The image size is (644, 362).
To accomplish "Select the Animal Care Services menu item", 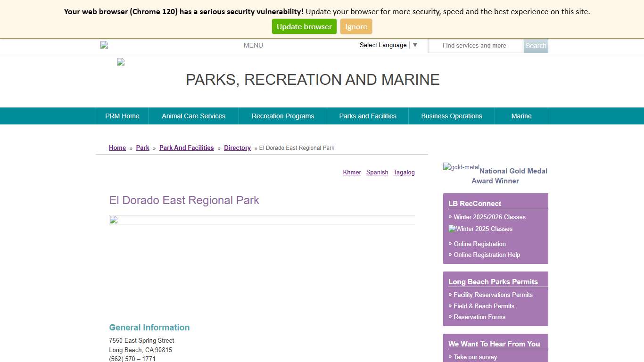I will (193, 116).
